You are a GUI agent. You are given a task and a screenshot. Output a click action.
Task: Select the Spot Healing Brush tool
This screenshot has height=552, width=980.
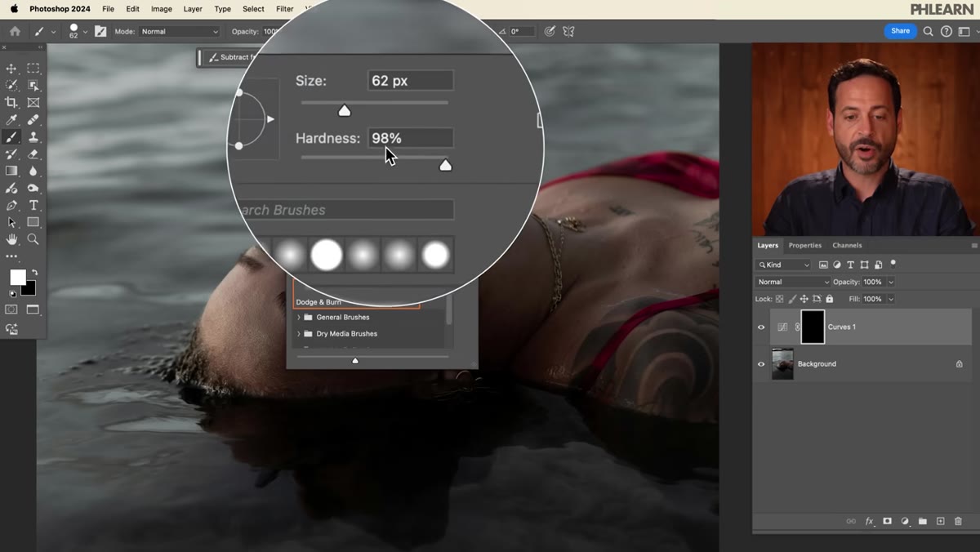[x=33, y=120]
